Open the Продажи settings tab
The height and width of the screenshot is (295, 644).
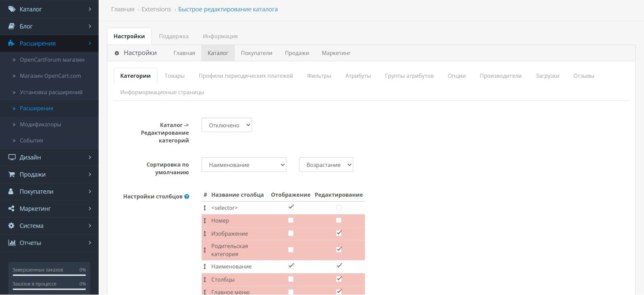297,53
